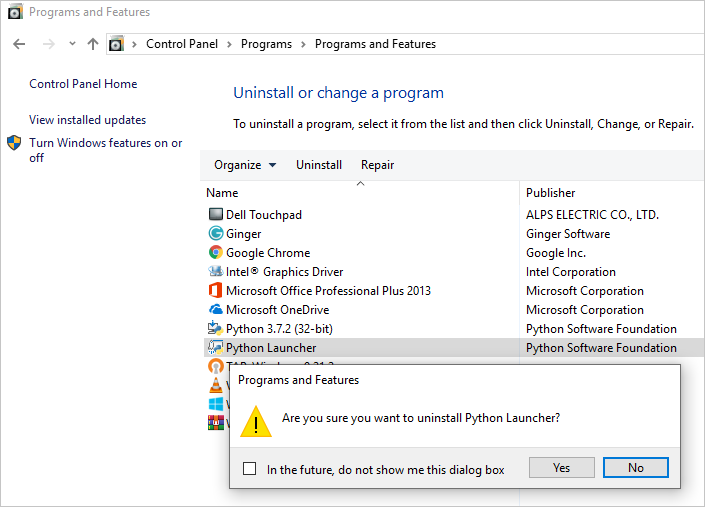Click the Python Launcher program icon
The image size is (705, 507).
(215, 348)
